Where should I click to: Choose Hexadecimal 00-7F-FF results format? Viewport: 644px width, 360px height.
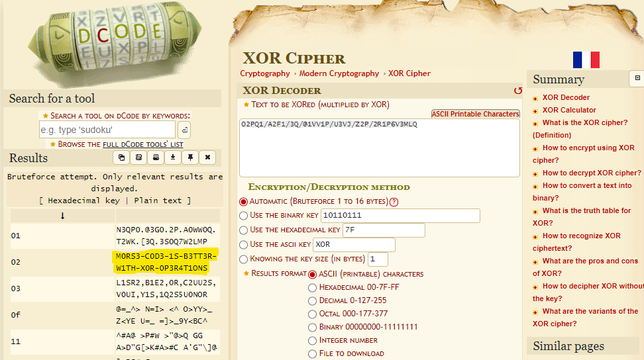tap(313, 288)
